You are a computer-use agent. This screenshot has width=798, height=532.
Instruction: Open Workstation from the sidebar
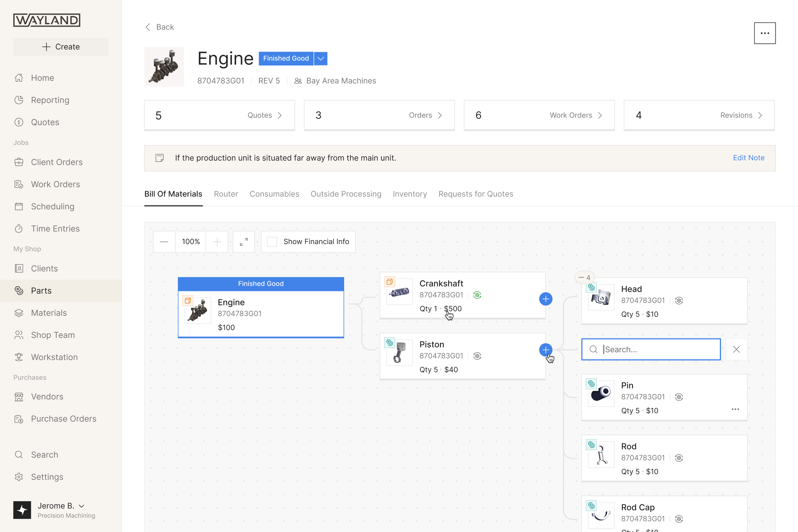pyautogui.click(x=54, y=357)
